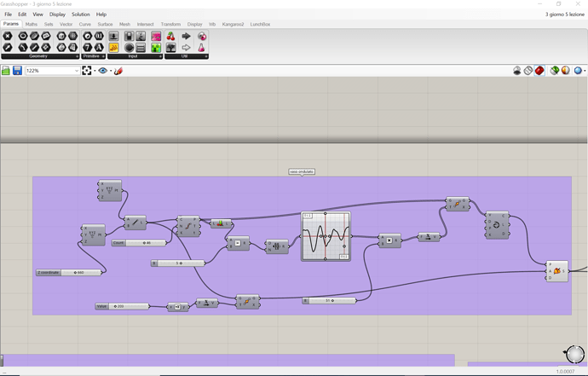Click the Zoom Extents icon
588x376 pixels.
click(87, 71)
